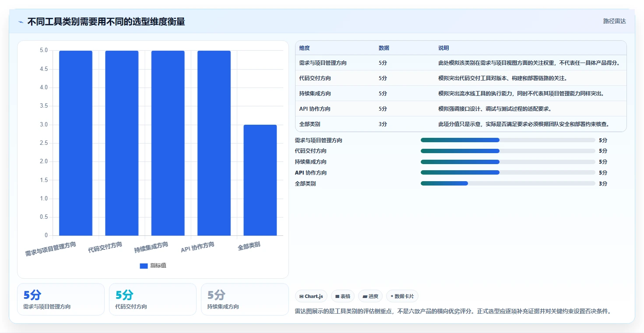
Task: Click the API 协作方向 chart bar
Action: [x=214, y=143]
